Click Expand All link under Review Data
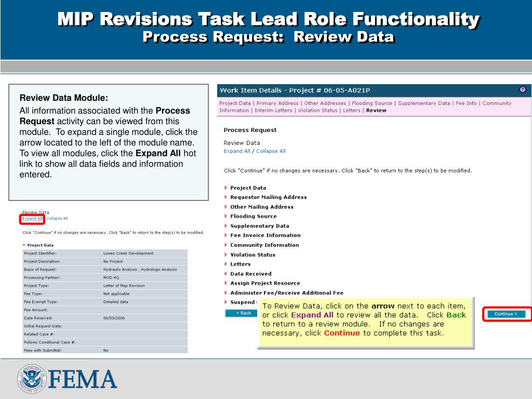The image size is (532, 399). pos(237,151)
